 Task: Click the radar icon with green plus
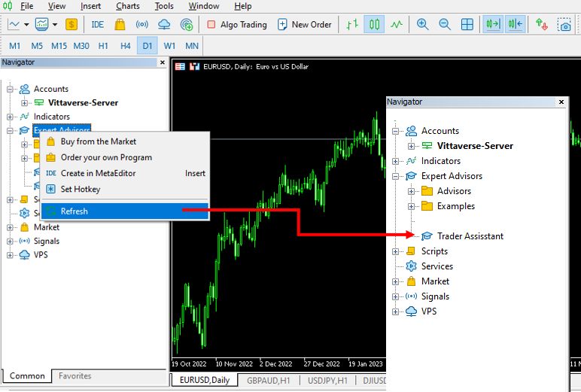click(187, 25)
